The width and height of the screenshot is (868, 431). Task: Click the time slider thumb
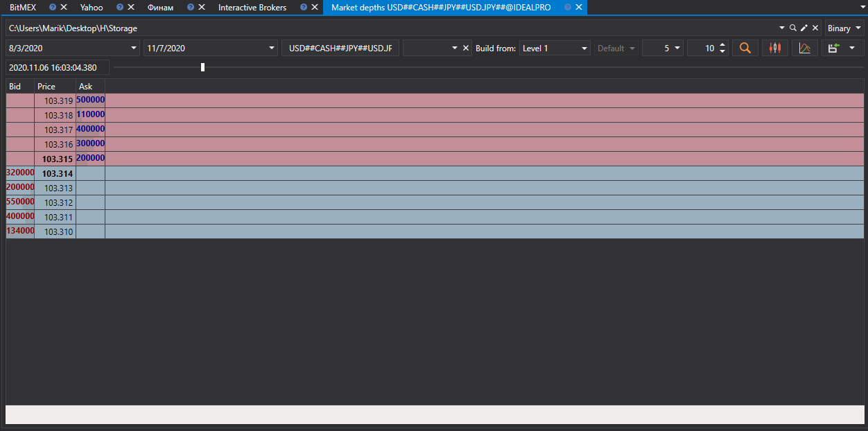202,67
